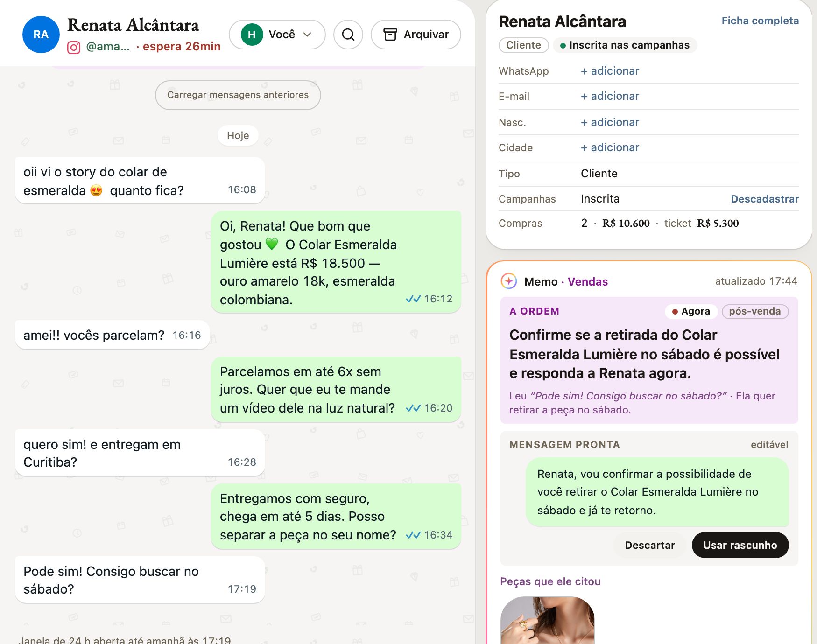Click the 'R$ 10.600' purchases total

coord(626,224)
